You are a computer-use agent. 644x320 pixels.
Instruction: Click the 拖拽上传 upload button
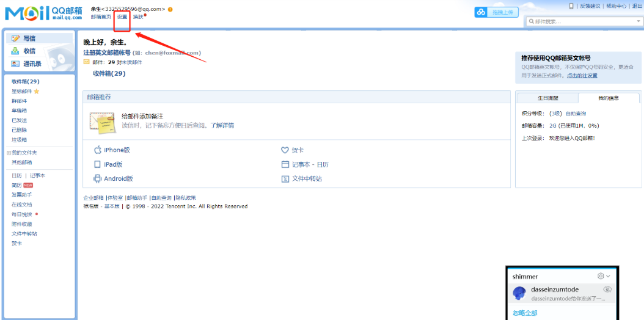(x=497, y=12)
